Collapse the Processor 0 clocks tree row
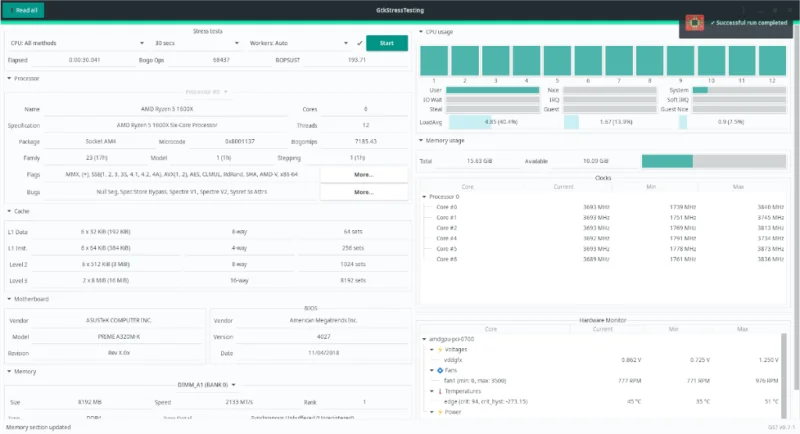 pos(424,197)
